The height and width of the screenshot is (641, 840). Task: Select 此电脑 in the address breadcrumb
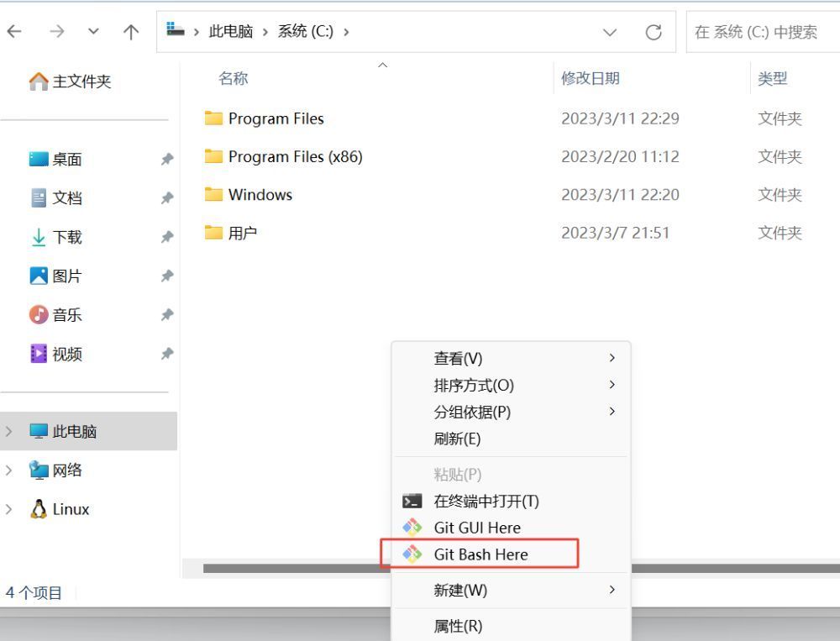[x=230, y=32]
